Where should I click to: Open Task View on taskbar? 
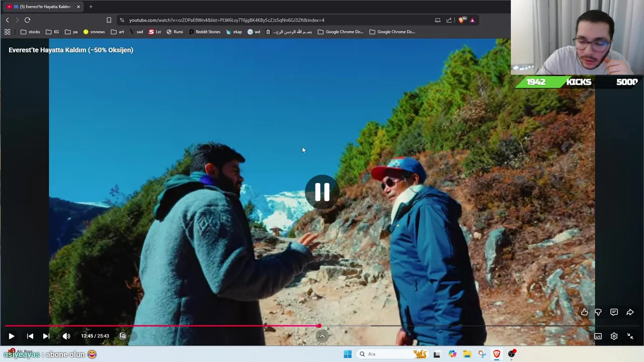[x=437, y=354]
